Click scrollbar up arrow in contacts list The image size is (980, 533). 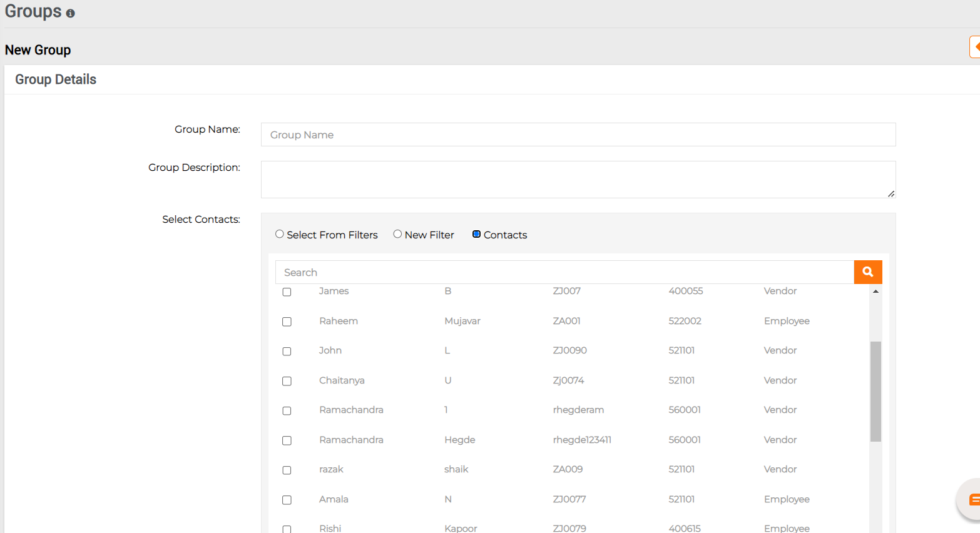pos(875,292)
